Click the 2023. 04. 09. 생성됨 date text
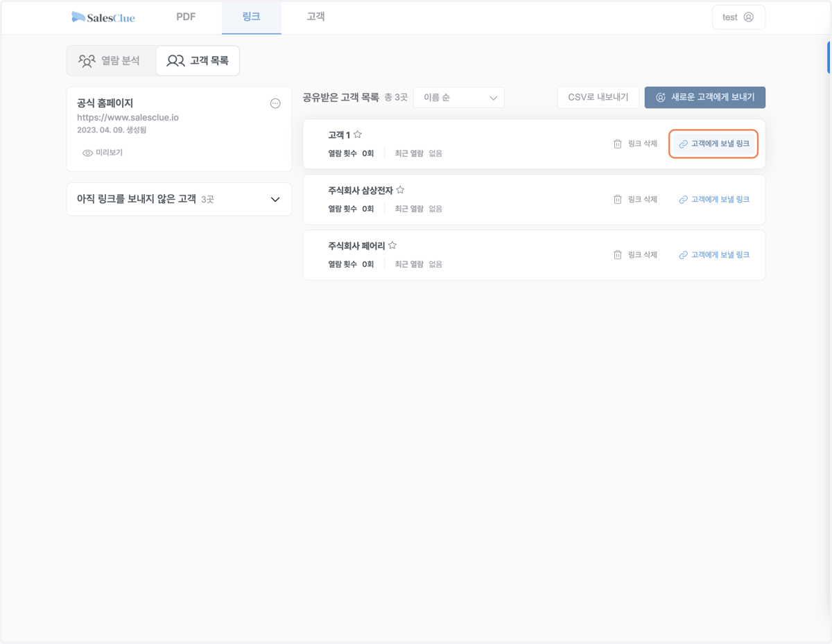This screenshot has height=644, width=832. point(112,130)
